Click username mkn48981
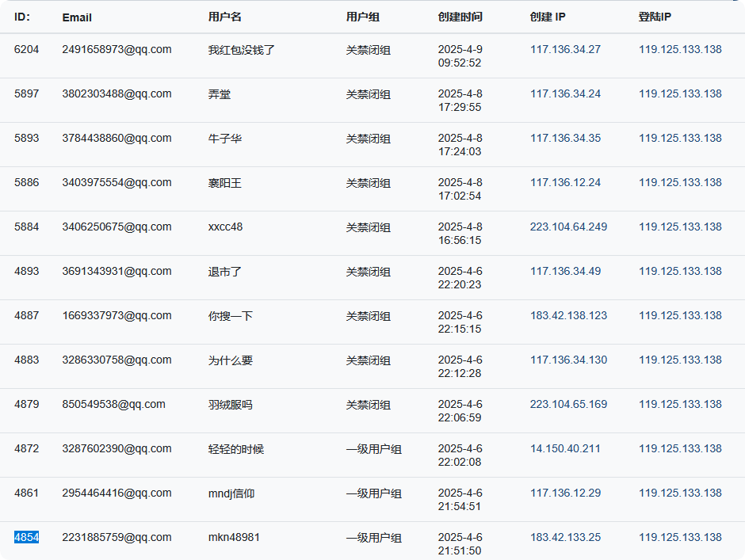745x560 pixels. (235, 537)
